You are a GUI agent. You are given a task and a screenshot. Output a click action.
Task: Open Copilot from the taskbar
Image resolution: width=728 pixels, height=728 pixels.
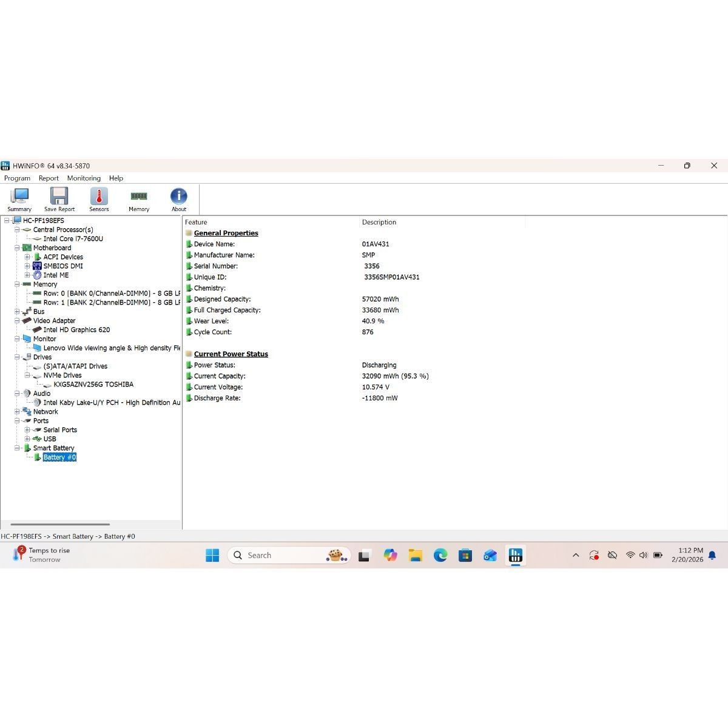tap(390, 555)
